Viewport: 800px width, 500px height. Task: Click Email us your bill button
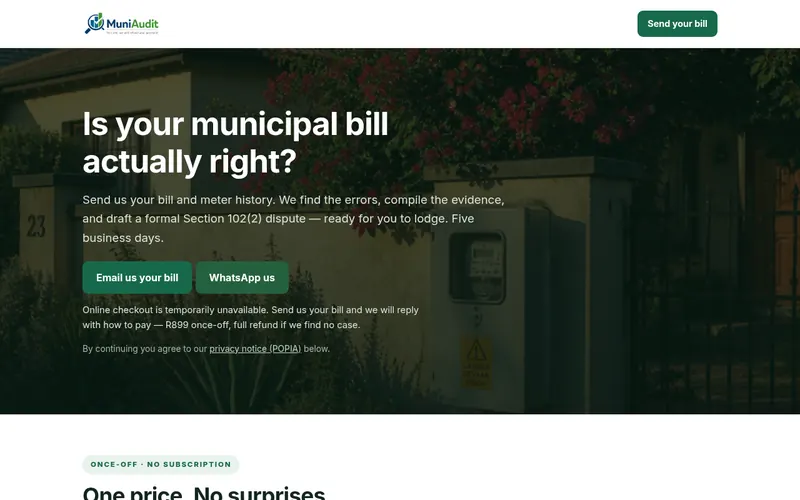[137, 278]
